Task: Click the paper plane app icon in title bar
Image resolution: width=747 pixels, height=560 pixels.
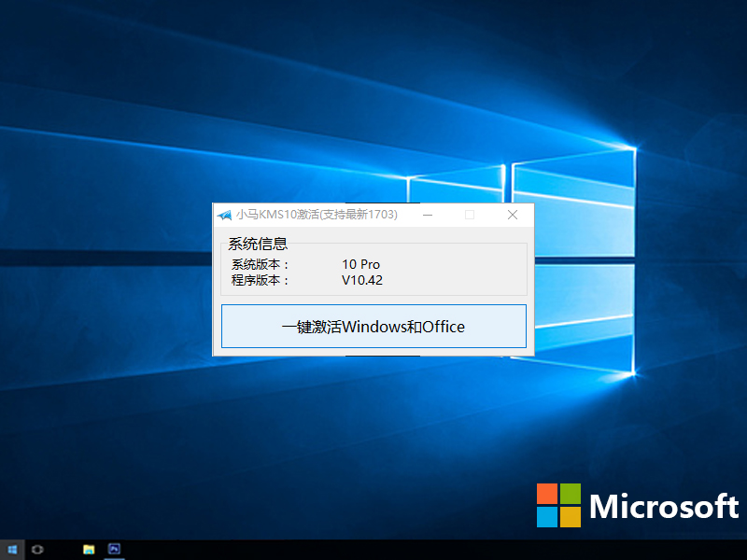Action: (x=224, y=216)
